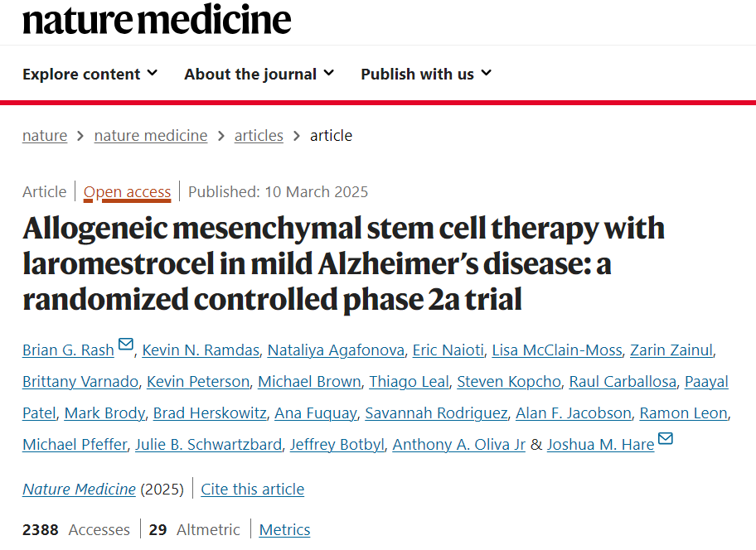Expand the Explore content dropdown

pos(90,74)
